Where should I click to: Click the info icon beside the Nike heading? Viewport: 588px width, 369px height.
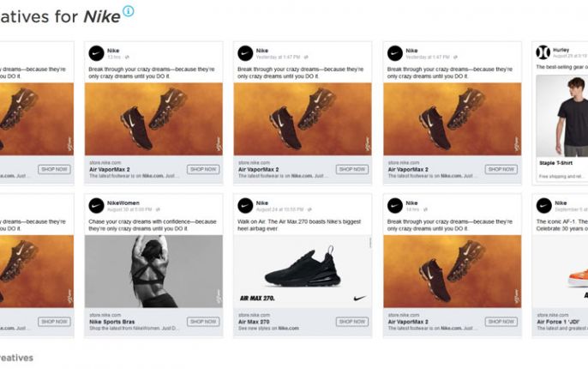[129, 11]
